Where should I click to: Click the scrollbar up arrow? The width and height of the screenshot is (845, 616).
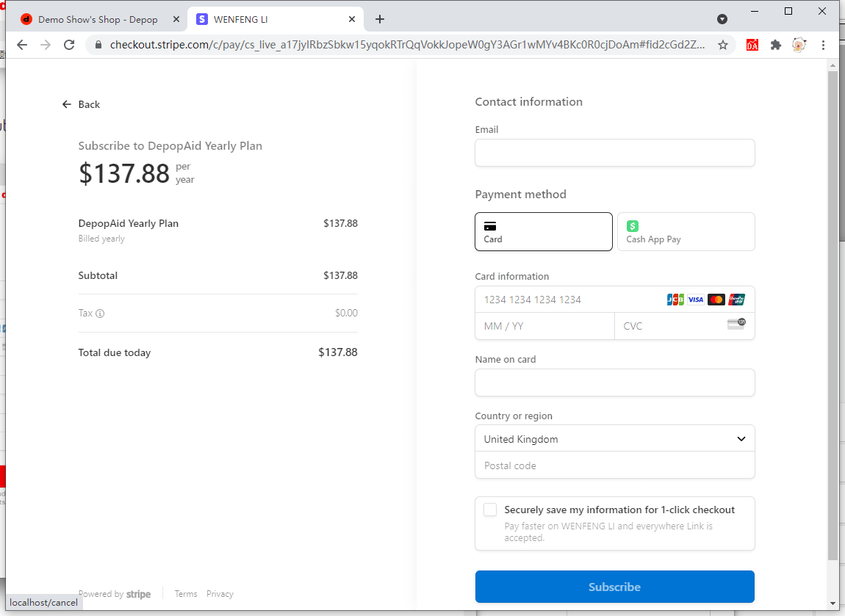tap(833, 65)
